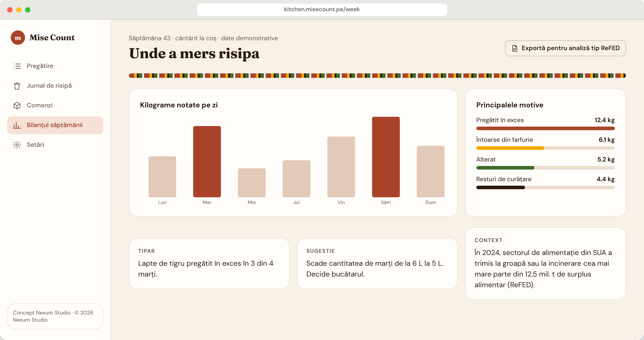Screen dimensions: 644x340
Task: Click the TIPAR card text about Lapte de tigru
Action: point(206,269)
